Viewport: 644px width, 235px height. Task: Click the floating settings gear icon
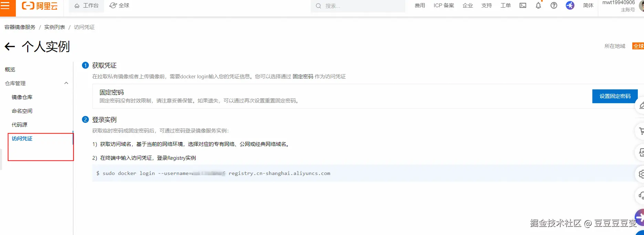(641, 174)
